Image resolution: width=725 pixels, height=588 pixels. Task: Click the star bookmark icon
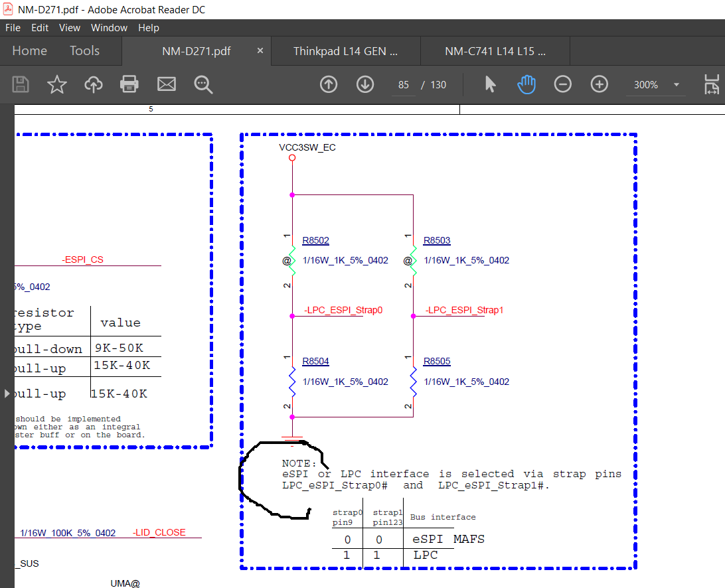point(57,84)
